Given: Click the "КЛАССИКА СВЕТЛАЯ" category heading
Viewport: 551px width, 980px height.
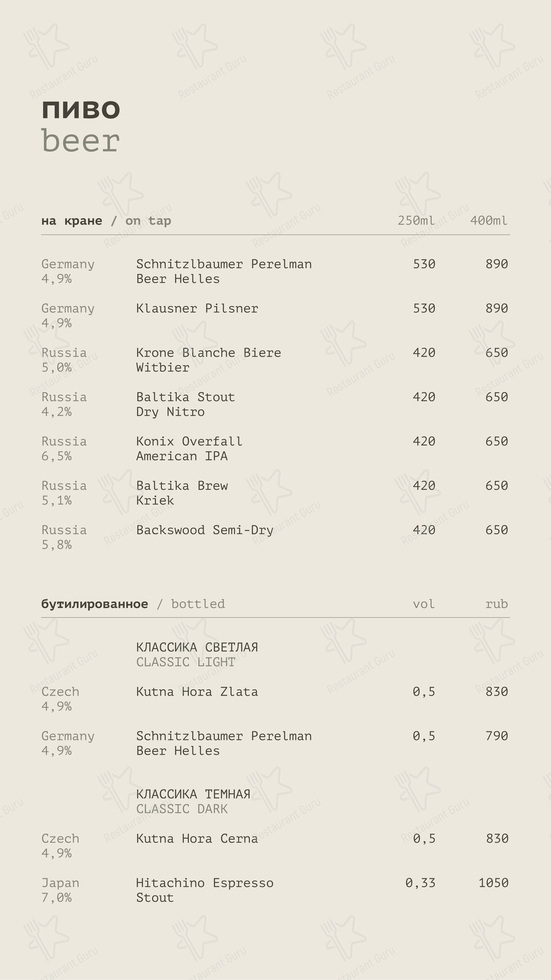Looking at the screenshot, I should click(197, 647).
